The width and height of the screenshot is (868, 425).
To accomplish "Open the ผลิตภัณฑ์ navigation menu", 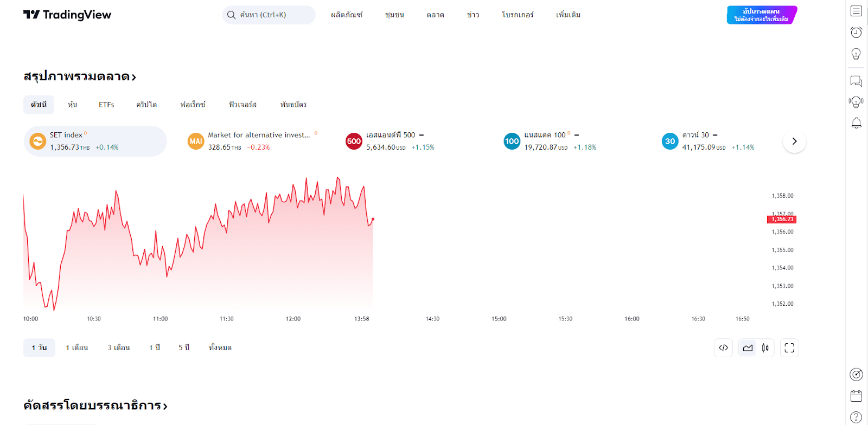I will (347, 15).
